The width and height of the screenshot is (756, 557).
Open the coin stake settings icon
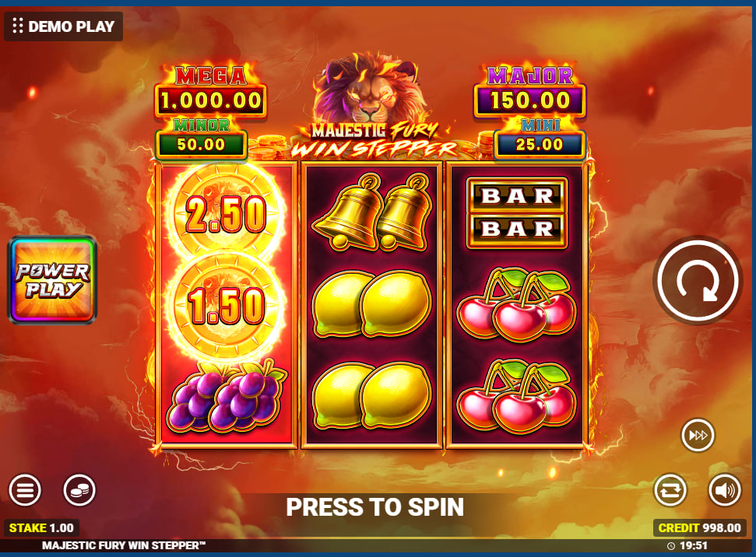click(79, 490)
